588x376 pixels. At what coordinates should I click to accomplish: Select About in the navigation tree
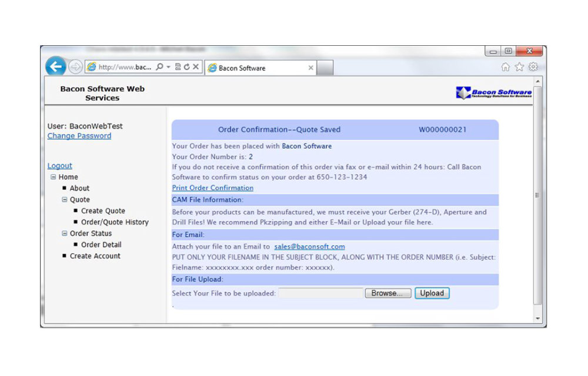click(79, 188)
